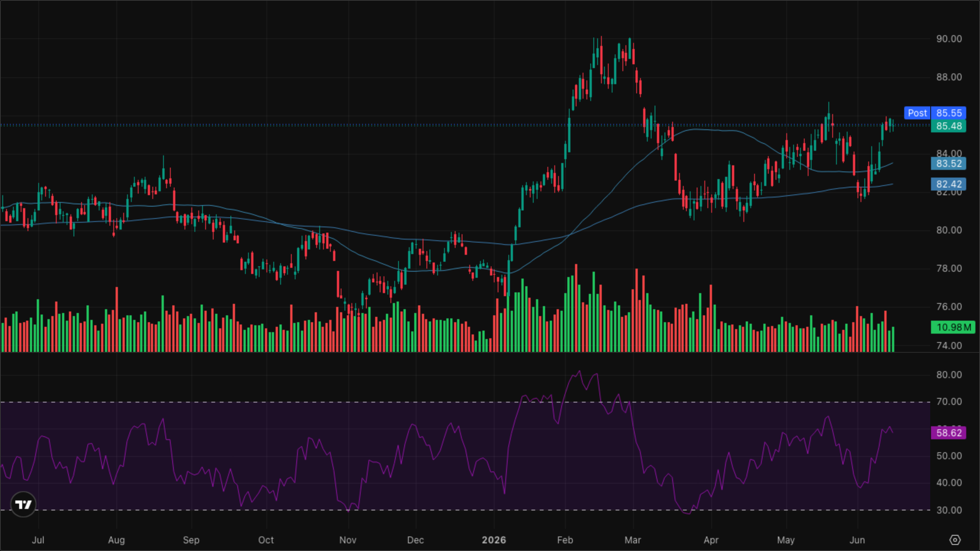
Task: Select the Post market price label
Action: (x=917, y=113)
